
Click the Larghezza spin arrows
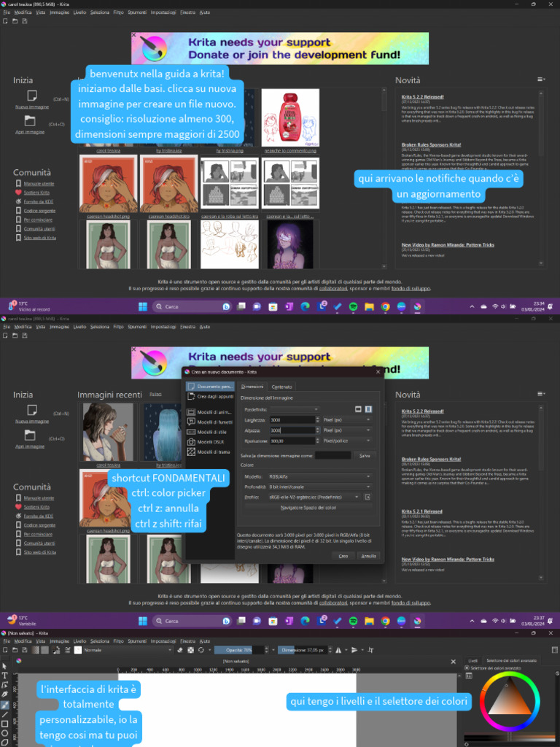318,419
